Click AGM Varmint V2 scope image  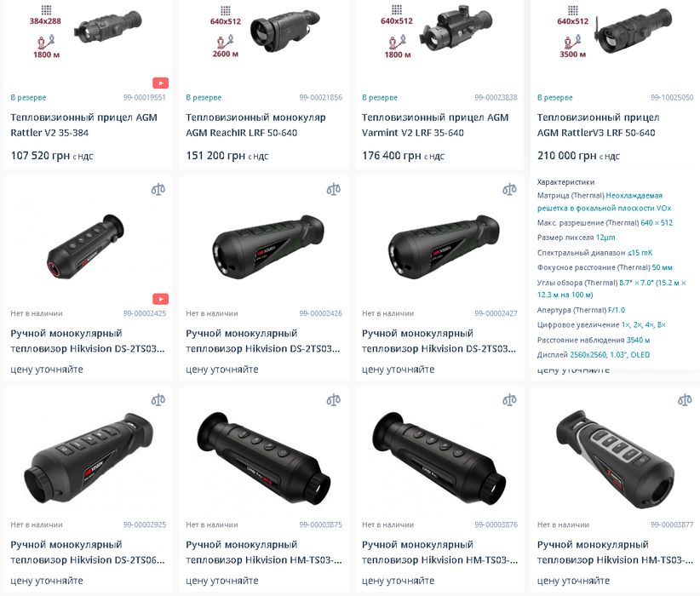coord(456,29)
